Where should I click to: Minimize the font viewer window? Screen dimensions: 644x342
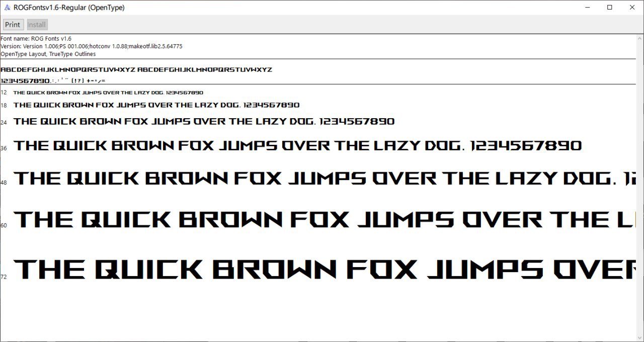587,8
